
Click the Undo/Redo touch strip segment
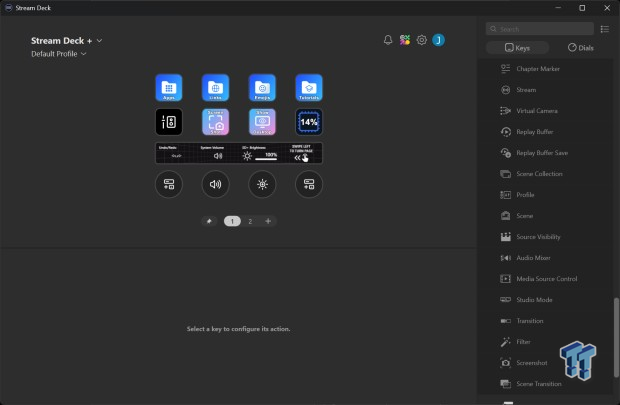tap(176, 153)
